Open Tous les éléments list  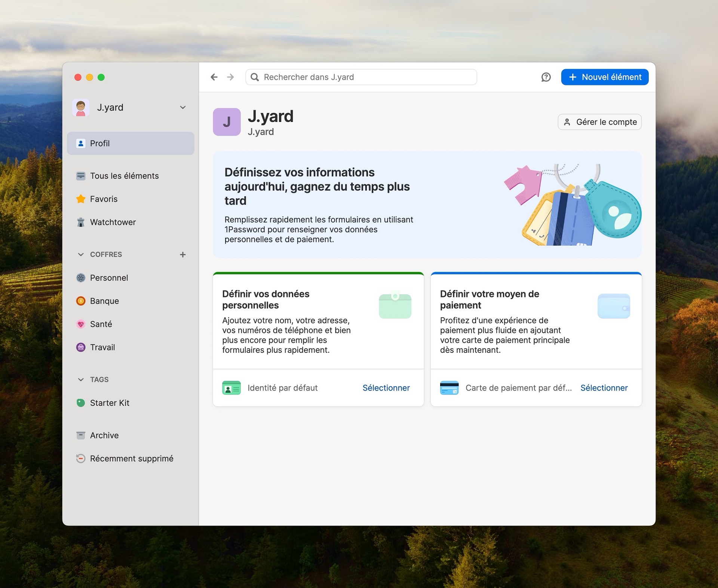coord(131,176)
